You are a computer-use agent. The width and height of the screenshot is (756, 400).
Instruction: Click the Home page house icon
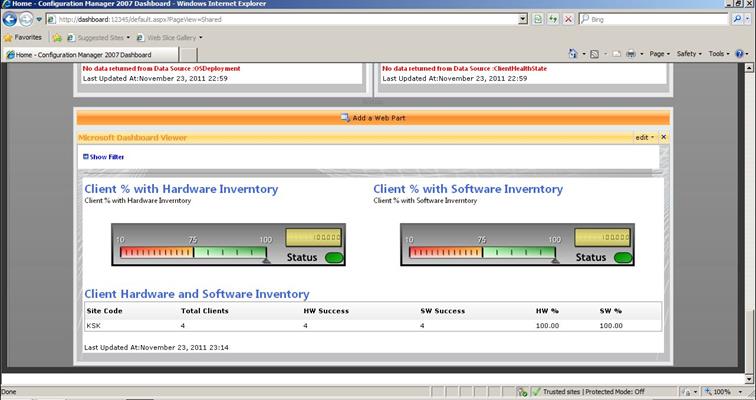(573, 54)
